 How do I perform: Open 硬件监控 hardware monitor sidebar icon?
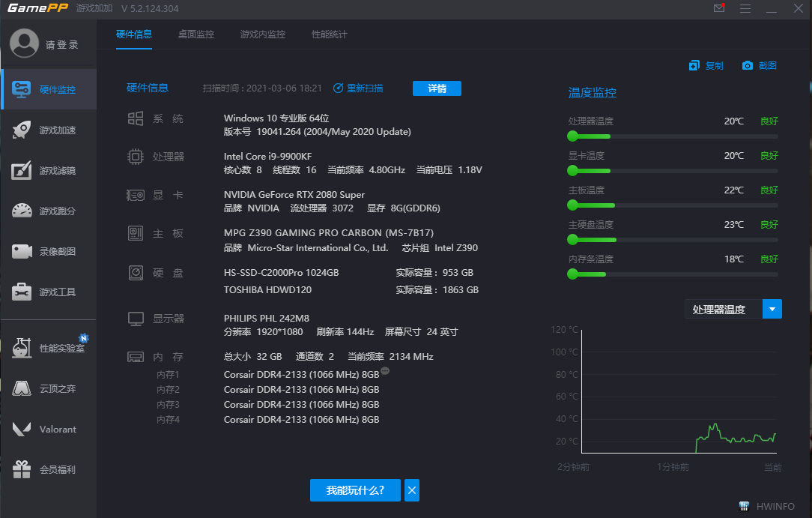[21, 89]
